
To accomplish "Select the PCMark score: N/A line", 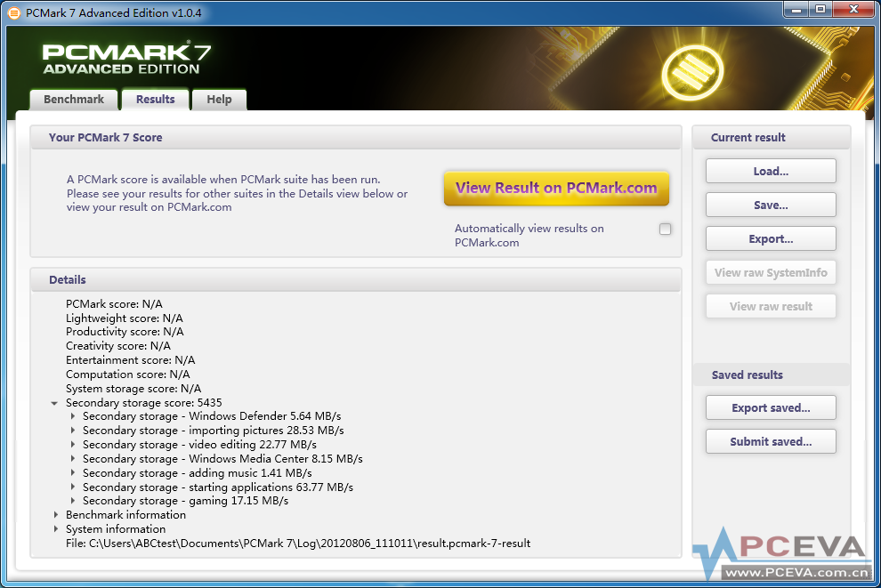I will 114,304.
